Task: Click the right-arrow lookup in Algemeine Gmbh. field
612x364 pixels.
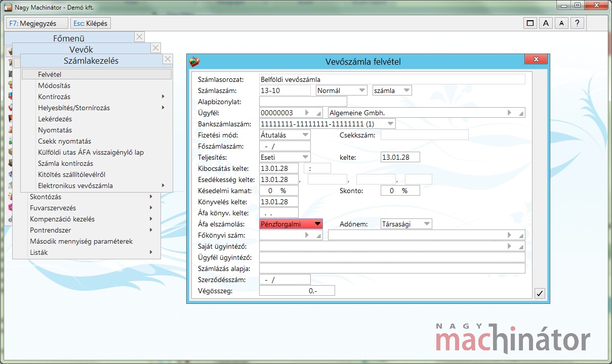Action: [x=509, y=113]
